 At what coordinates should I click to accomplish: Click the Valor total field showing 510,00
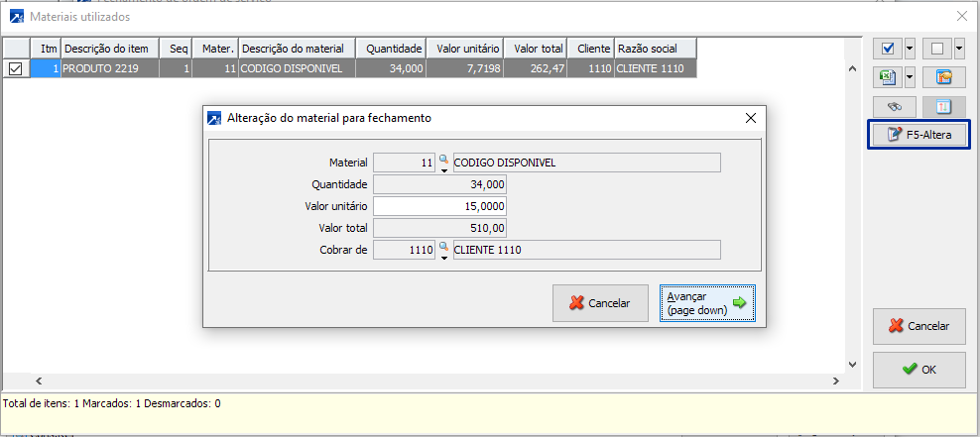[x=440, y=229]
